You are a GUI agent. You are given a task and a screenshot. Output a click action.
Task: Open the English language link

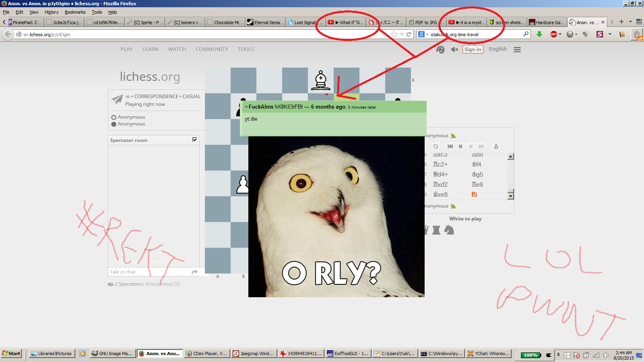498,49
